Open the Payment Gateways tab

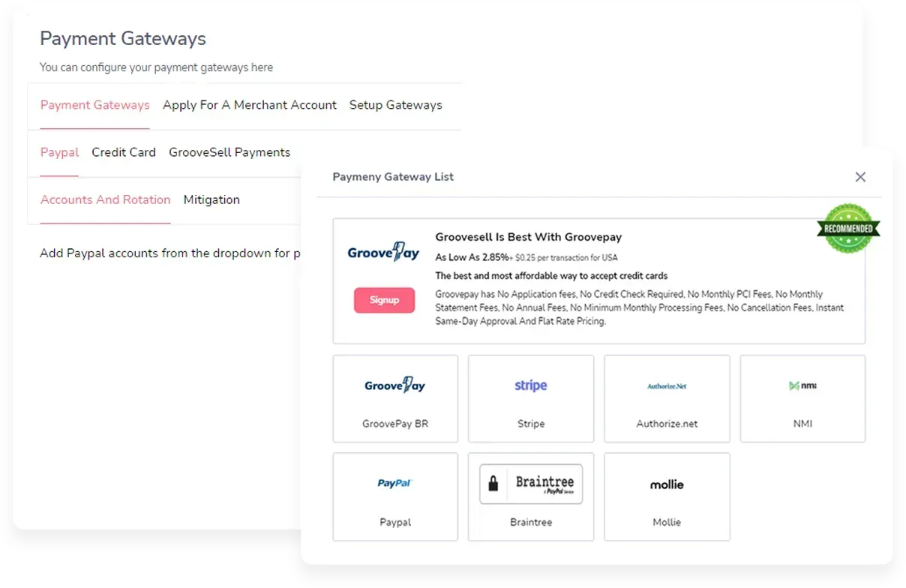[x=95, y=105]
